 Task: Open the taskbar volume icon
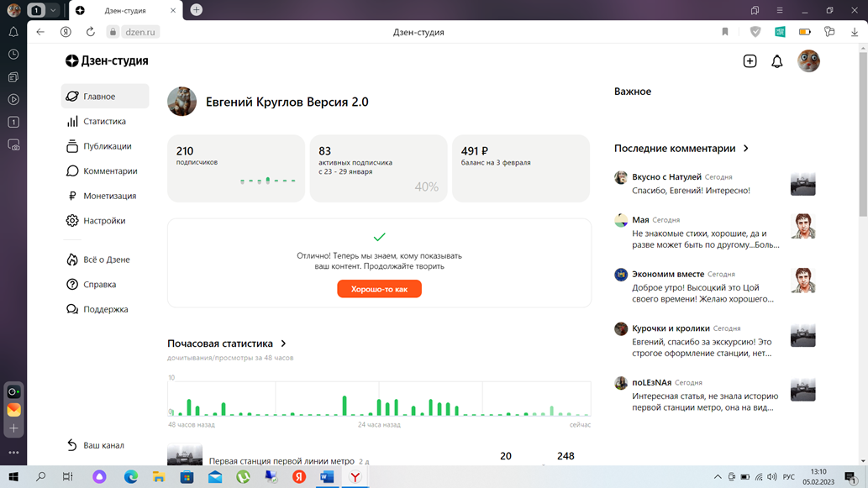point(772,476)
